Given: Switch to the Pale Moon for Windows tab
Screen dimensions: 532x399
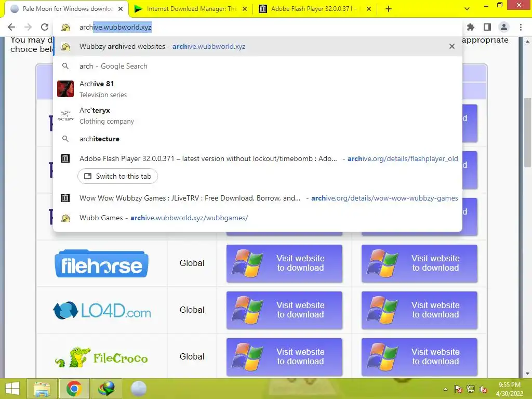Looking at the screenshot, I should click(67, 9).
